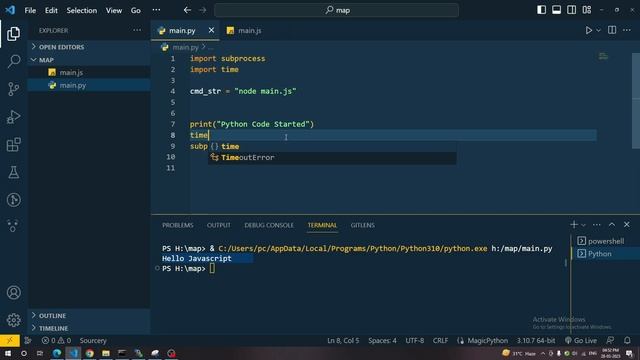Screen dimensions: 640x360
Task: Select Python interpreter 3.10.7 64-bit
Action: pyautogui.click(x=536, y=340)
